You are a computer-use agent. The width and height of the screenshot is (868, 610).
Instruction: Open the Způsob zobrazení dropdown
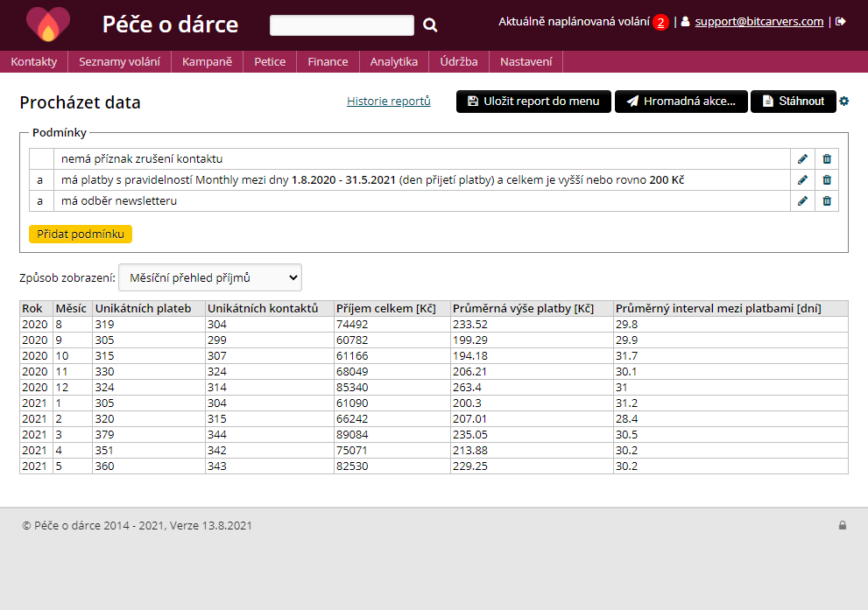pos(210,277)
